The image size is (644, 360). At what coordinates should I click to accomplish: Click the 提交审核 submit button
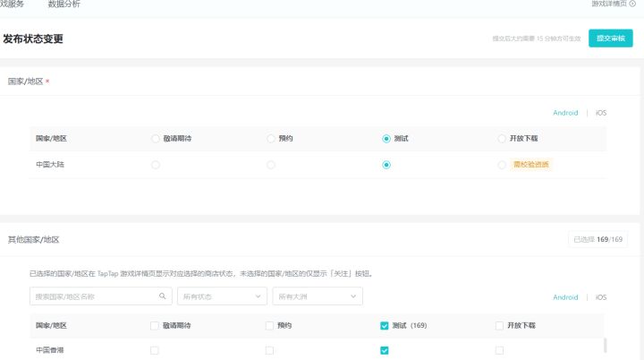tap(610, 39)
